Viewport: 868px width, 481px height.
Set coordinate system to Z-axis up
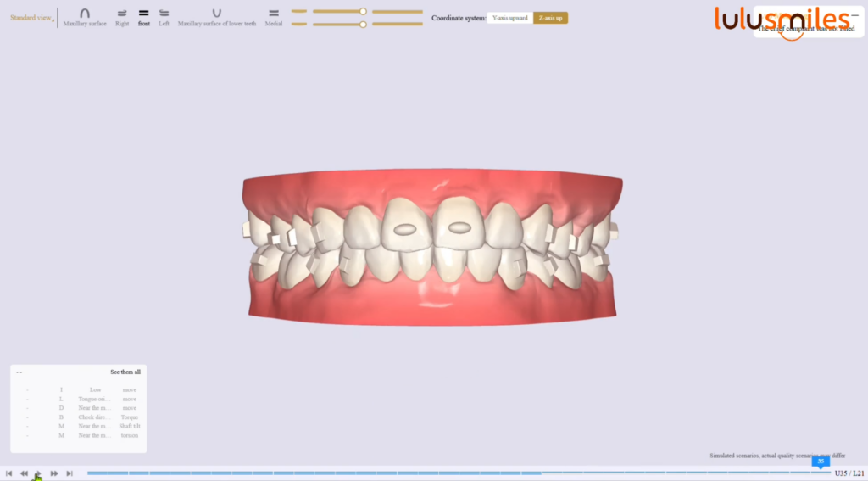pos(550,18)
